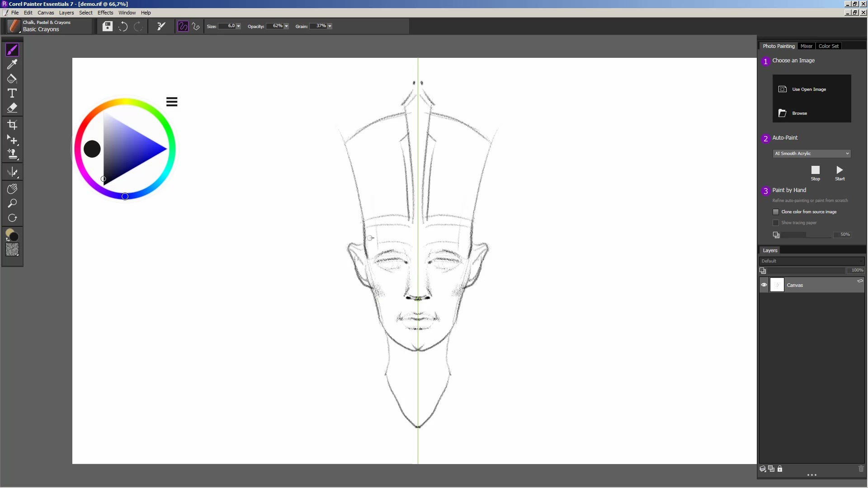Image resolution: width=868 pixels, height=488 pixels.
Task: Select the Text tool
Action: tap(12, 94)
